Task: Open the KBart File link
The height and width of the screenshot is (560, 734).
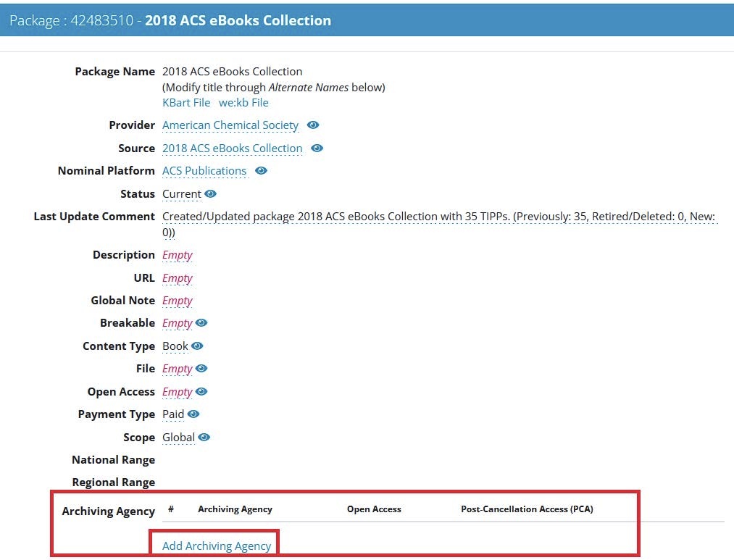Action: click(186, 103)
